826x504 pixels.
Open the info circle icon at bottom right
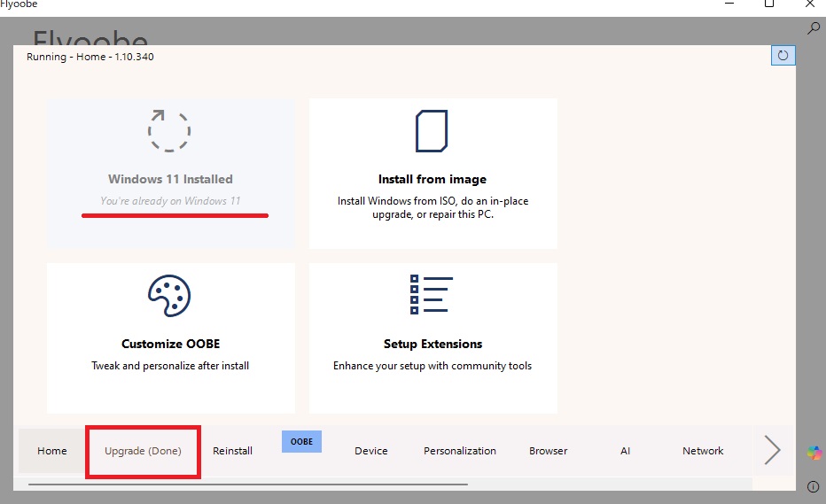814,486
